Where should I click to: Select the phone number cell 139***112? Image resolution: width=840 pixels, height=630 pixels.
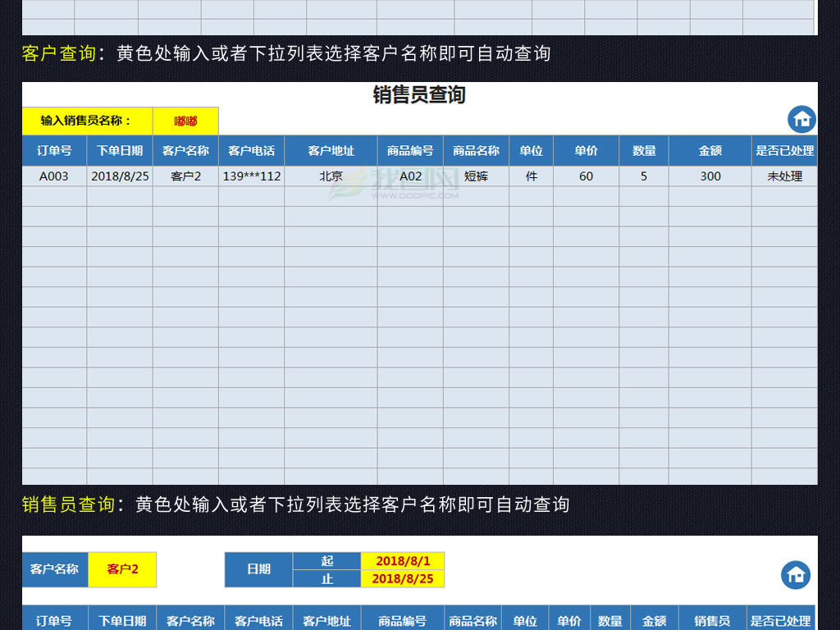[x=250, y=176]
